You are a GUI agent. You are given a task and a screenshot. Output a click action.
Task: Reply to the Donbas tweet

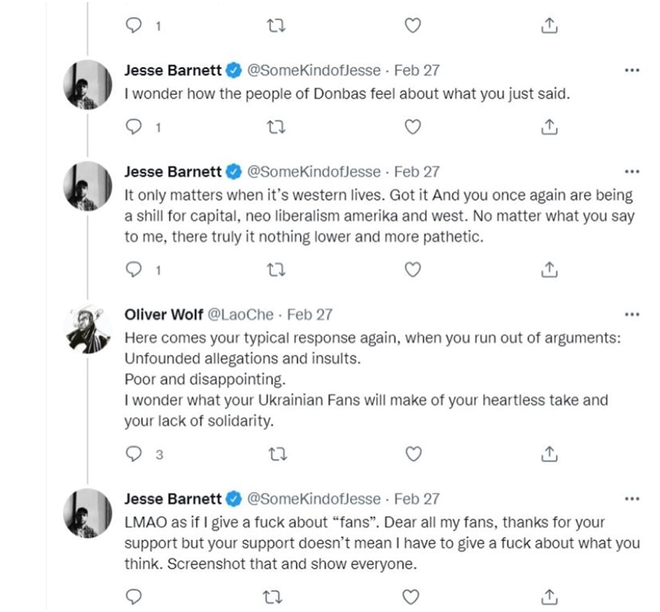137,127
